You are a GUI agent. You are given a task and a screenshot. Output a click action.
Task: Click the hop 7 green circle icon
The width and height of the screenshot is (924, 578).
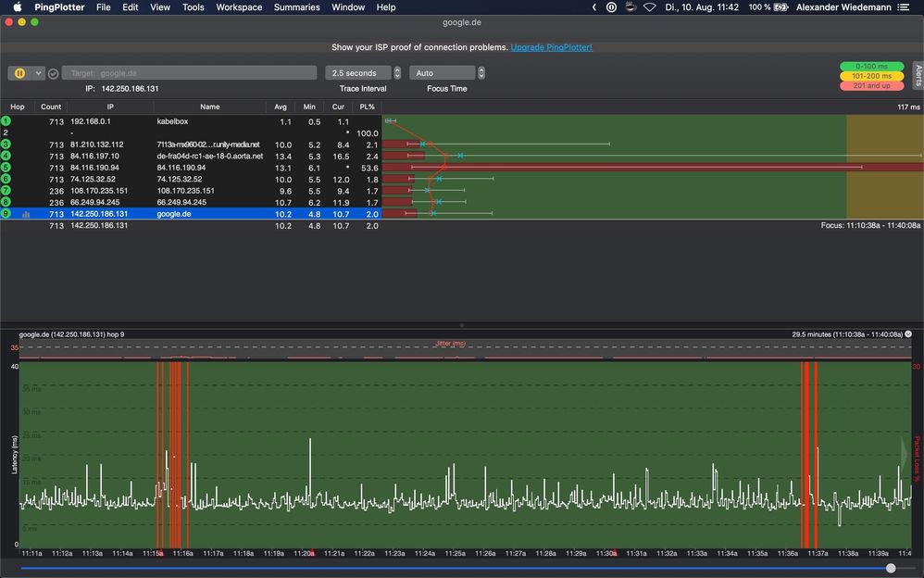click(6, 190)
